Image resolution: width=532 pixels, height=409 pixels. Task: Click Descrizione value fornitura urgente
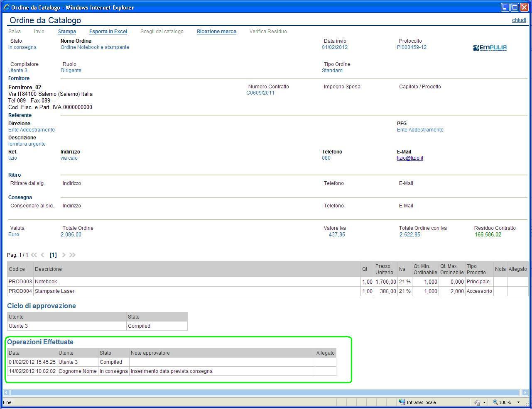click(x=27, y=144)
